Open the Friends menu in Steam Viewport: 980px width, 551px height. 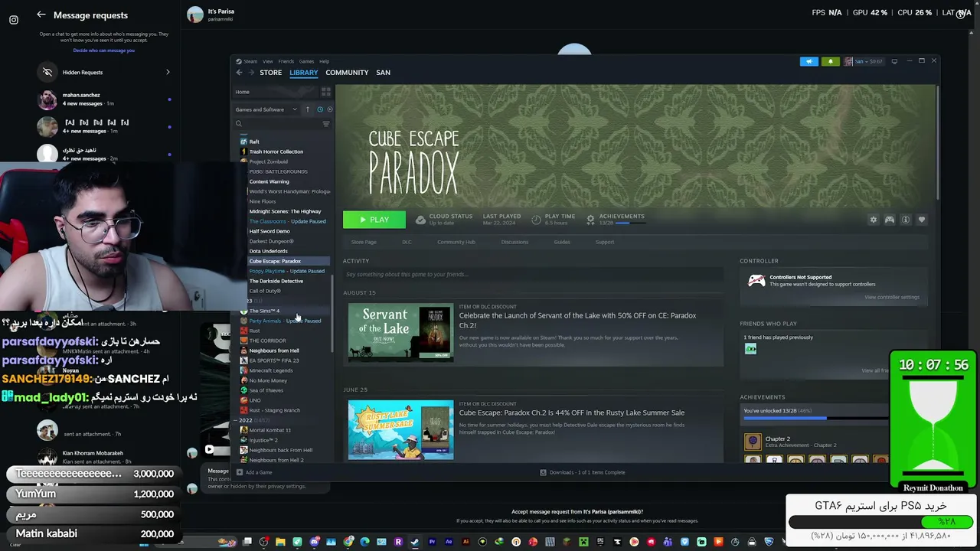286,61
